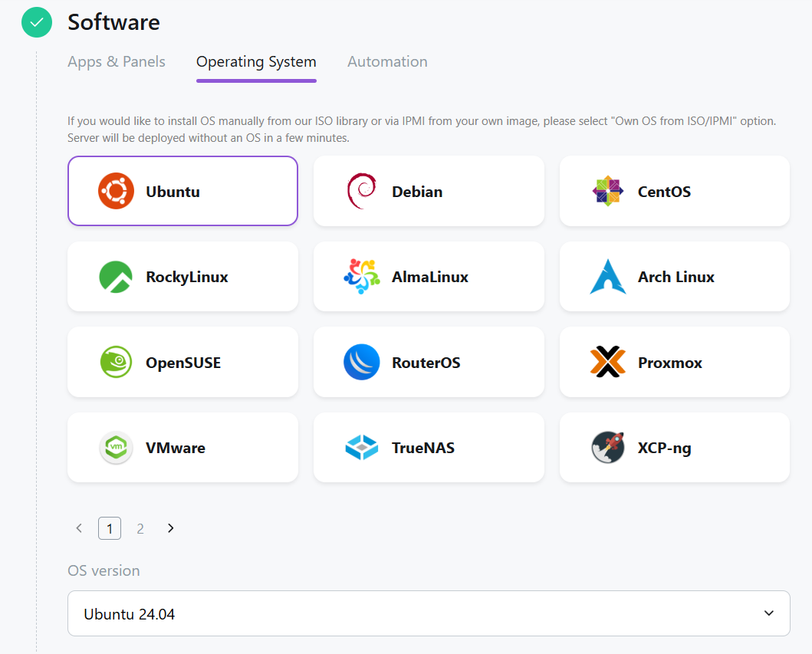Open the OS version dropdown

(429, 613)
